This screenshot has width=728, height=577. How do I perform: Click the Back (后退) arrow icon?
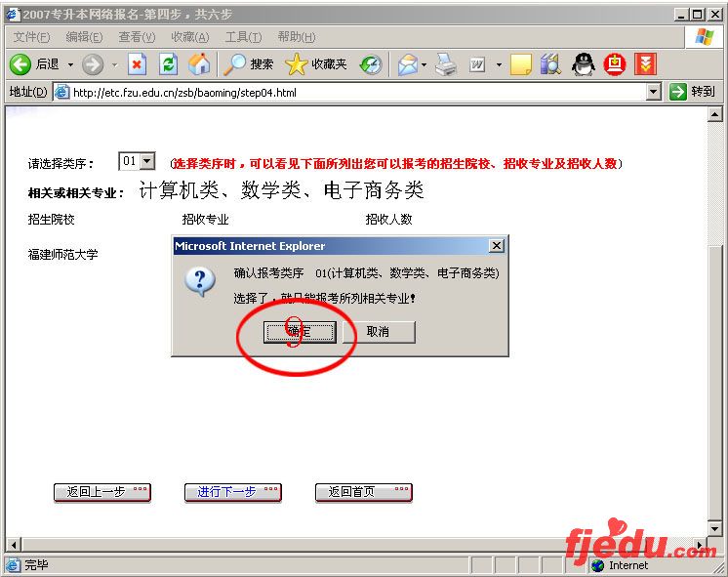pos(20,64)
